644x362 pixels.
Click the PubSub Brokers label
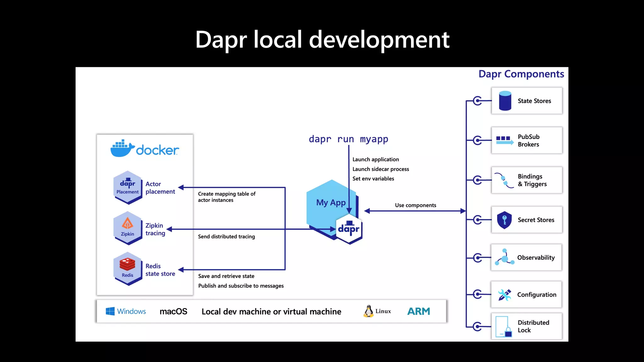529,140
